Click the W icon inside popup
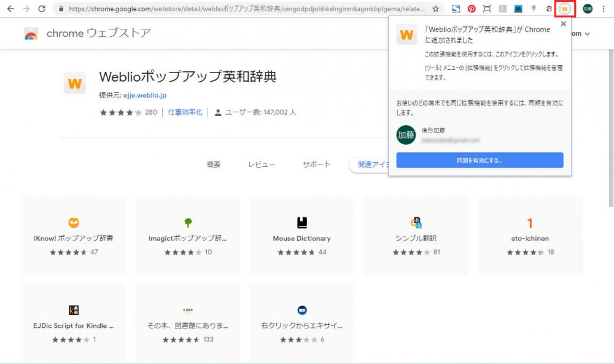This screenshot has width=614, height=364. (x=406, y=34)
